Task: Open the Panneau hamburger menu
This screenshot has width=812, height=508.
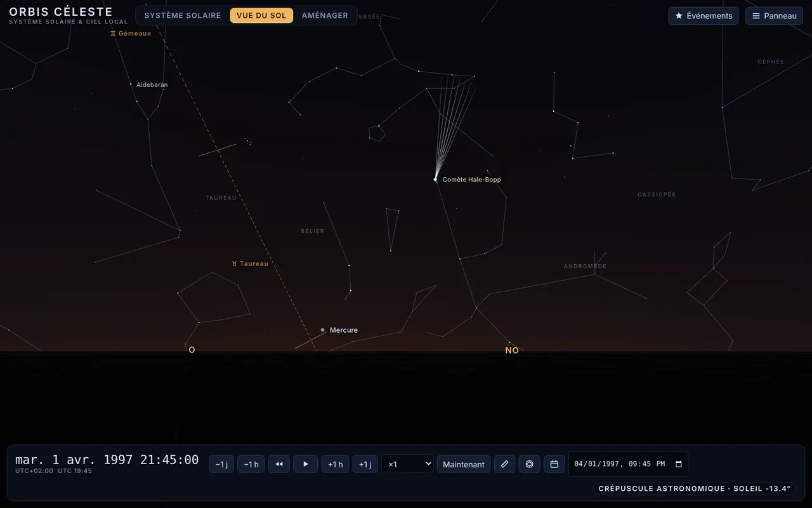Action: tap(774, 16)
